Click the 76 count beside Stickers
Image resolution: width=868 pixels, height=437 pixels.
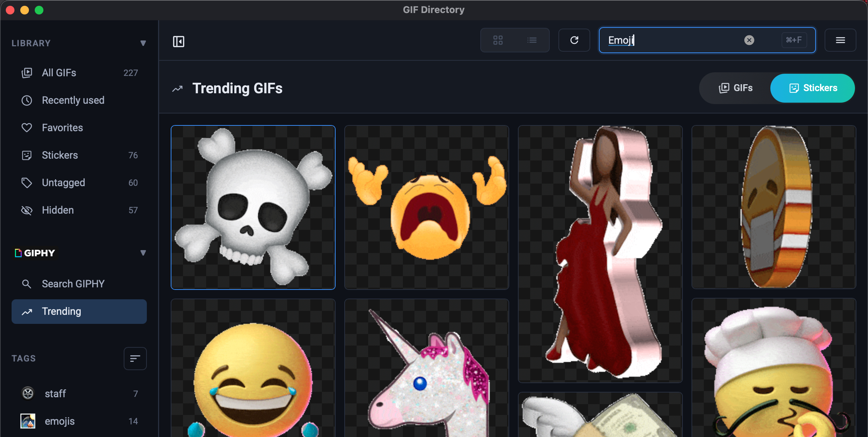coord(133,155)
